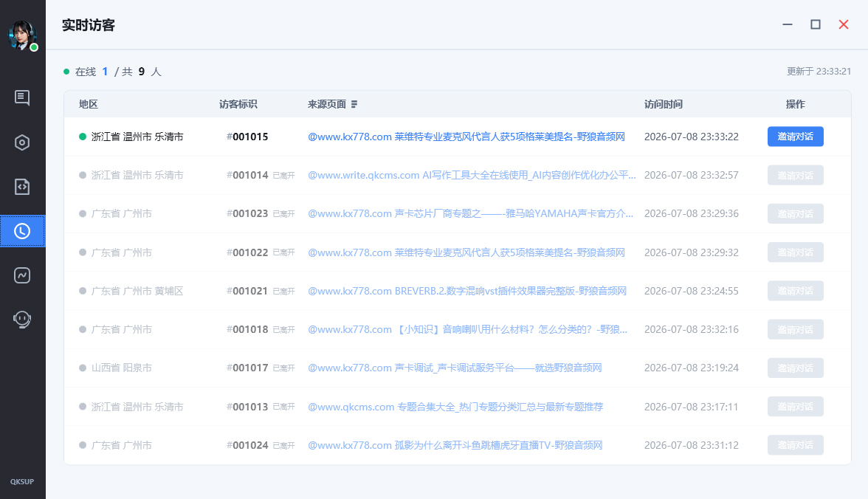868x499 pixels.
Task: Click the 访客标识 column header
Action: pos(238,104)
